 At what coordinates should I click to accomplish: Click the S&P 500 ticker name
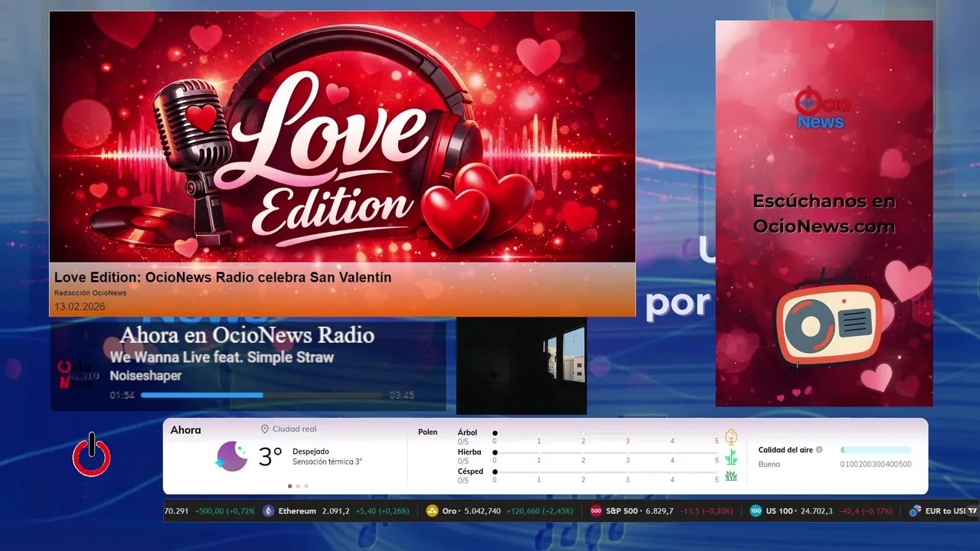click(623, 511)
